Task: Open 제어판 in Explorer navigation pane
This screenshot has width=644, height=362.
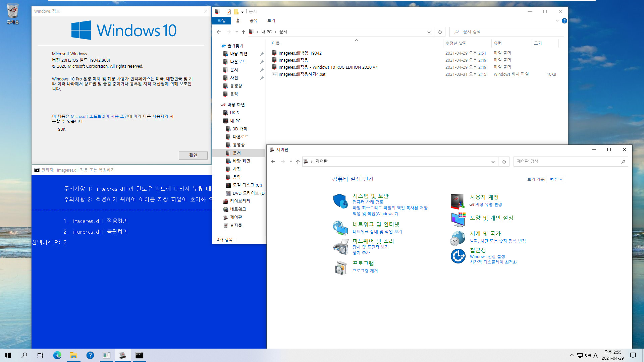Action: 236,218
